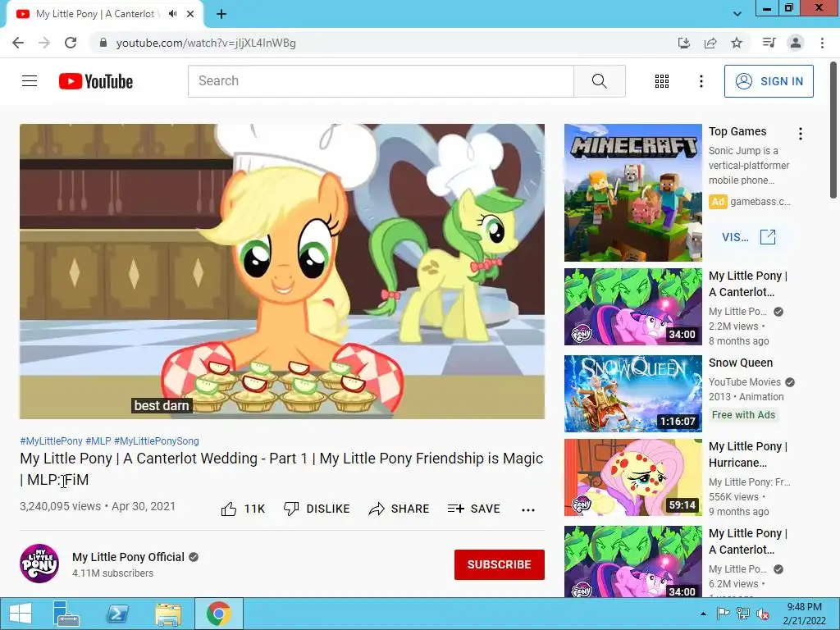Viewport: 840px width, 630px height.
Task: Open options menu for Top Games ad
Action: pyautogui.click(x=801, y=134)
